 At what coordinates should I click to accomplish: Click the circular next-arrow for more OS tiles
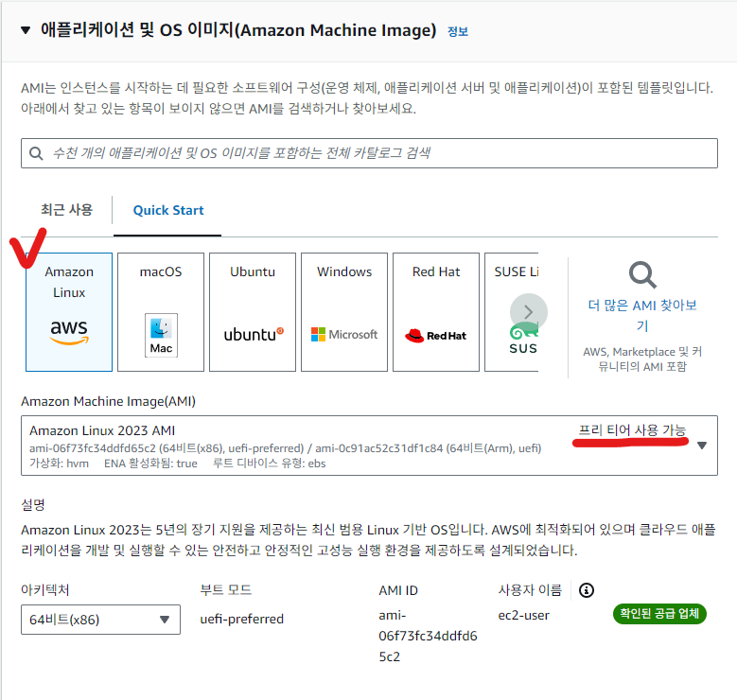[528, 312]
